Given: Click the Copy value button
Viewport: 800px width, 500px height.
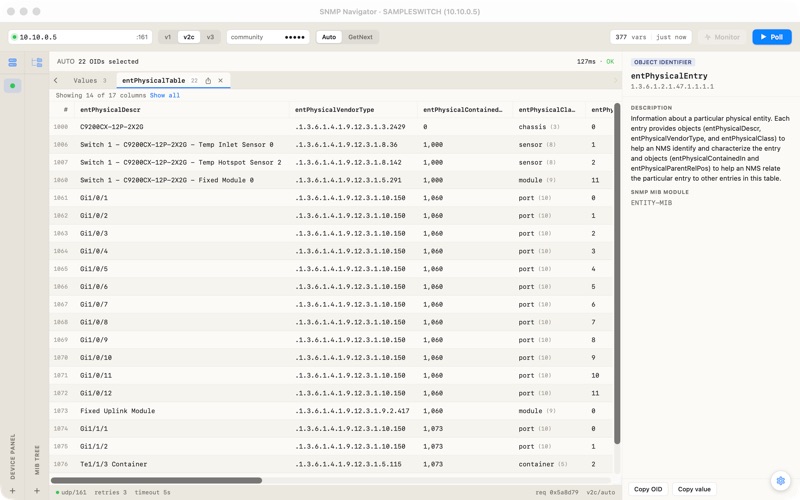Looking at the screenshot, I should click(694, 489).
